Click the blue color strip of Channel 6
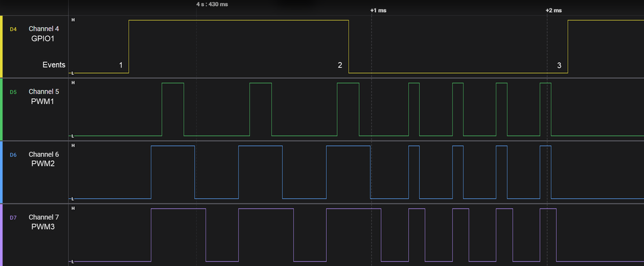The height and width of the screenshot is (266, 644). [1, 172]
